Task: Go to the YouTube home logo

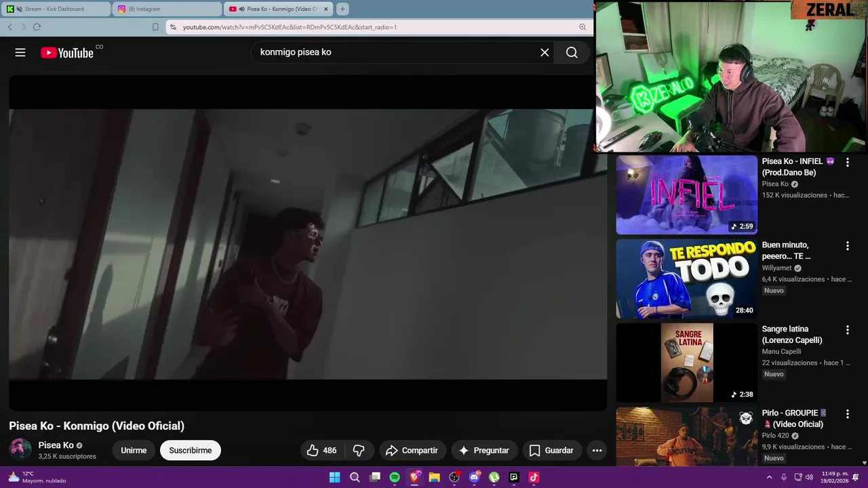Action: 66,53
